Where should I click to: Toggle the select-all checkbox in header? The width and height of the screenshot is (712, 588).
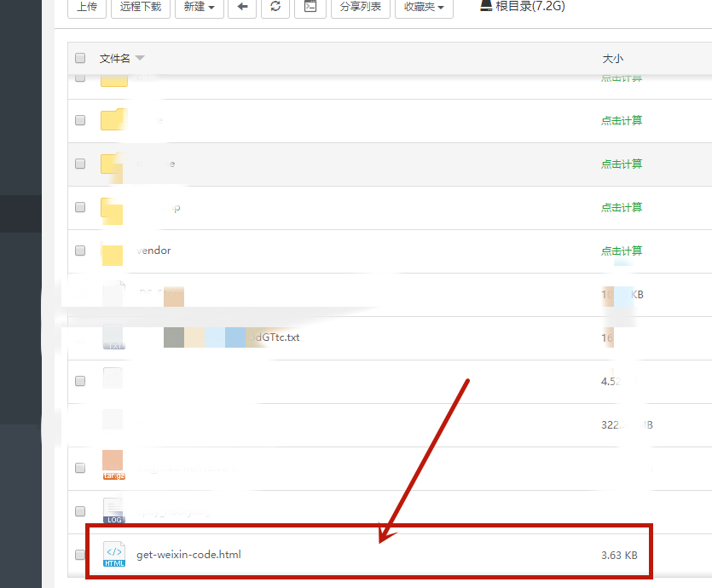click(x=80, y=58)
